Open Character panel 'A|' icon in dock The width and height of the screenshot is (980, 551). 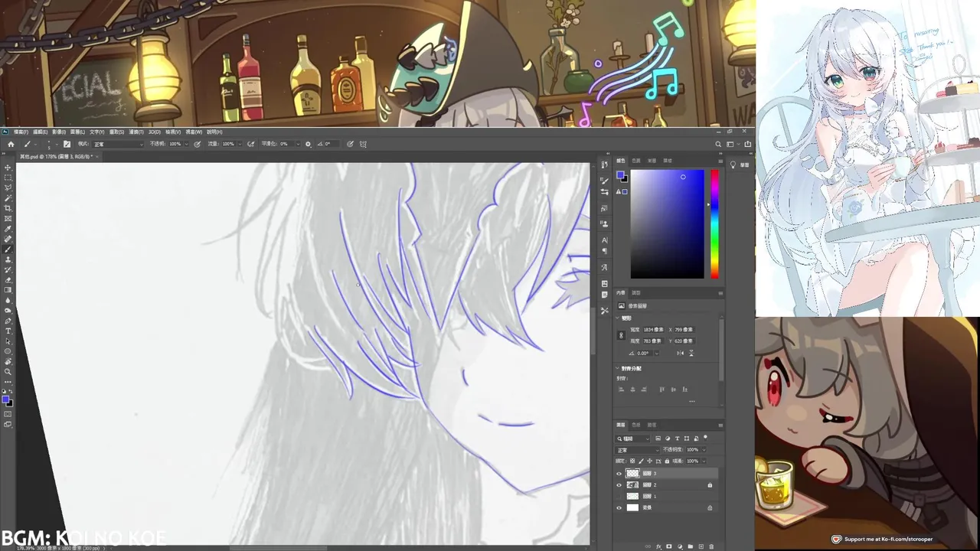click(x=604, y=240)
